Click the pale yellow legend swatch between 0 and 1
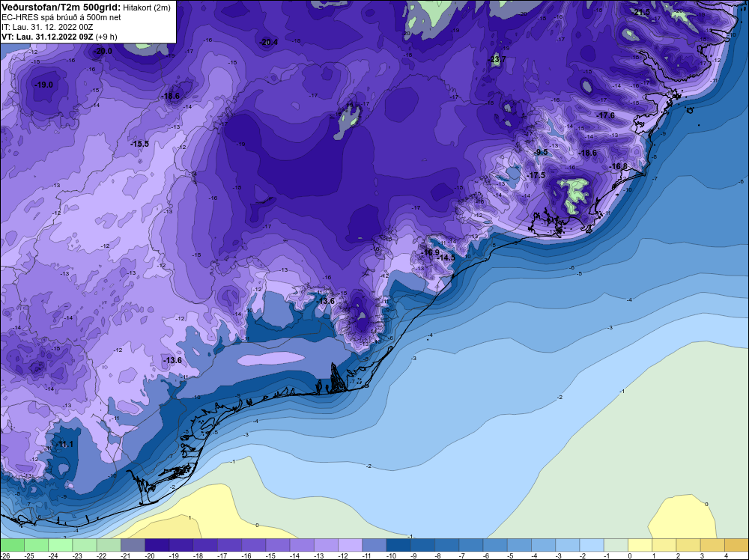749x560 pixels. (640, 545)
